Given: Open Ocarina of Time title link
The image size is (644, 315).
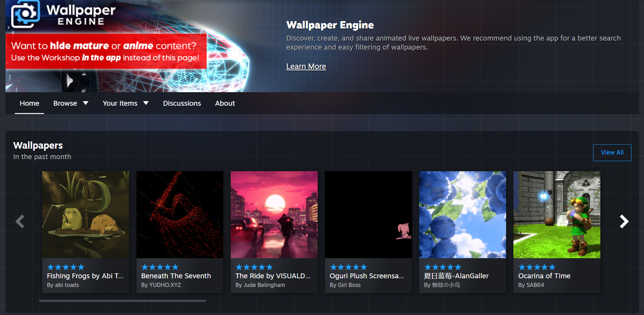Looking at the screenshot, I should tap(544, 276).
